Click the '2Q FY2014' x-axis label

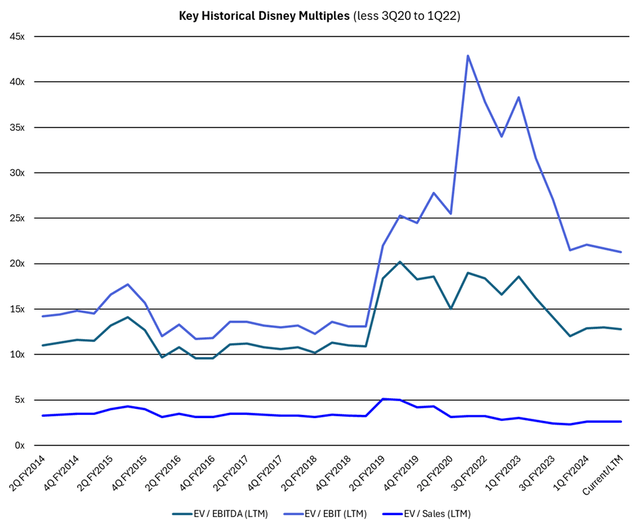27,473
